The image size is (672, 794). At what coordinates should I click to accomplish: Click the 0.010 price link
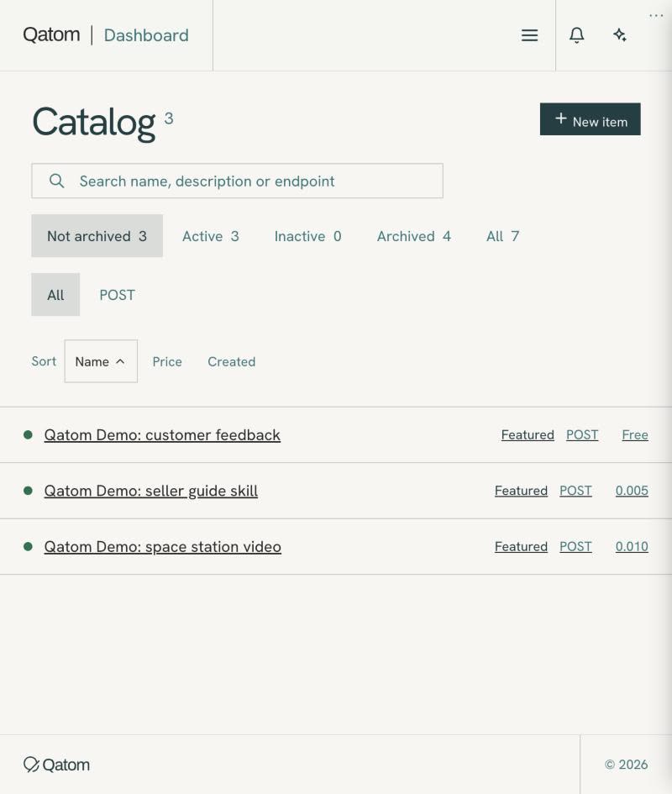click(x=632, y=547)
